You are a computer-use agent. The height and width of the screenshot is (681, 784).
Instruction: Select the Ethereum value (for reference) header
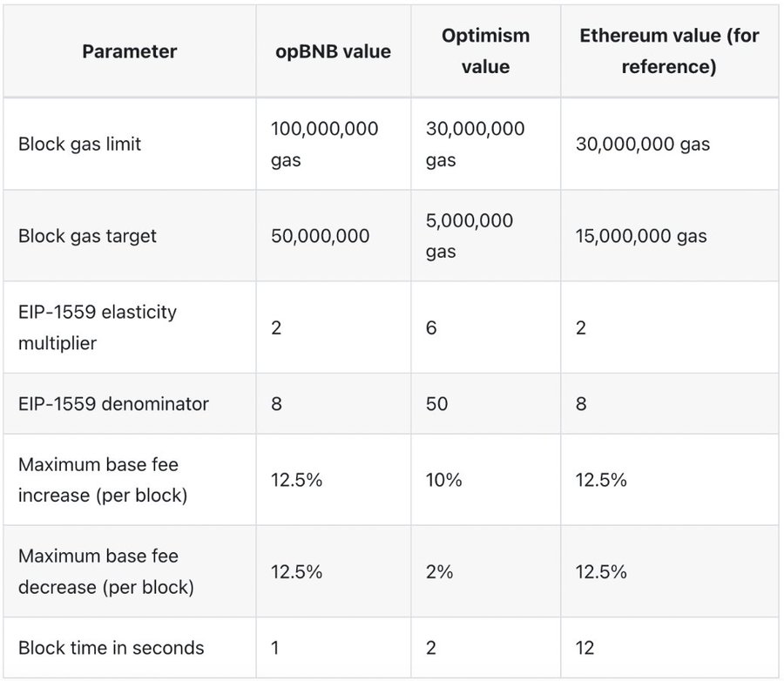pyautogui.click(x=669, y=51)
